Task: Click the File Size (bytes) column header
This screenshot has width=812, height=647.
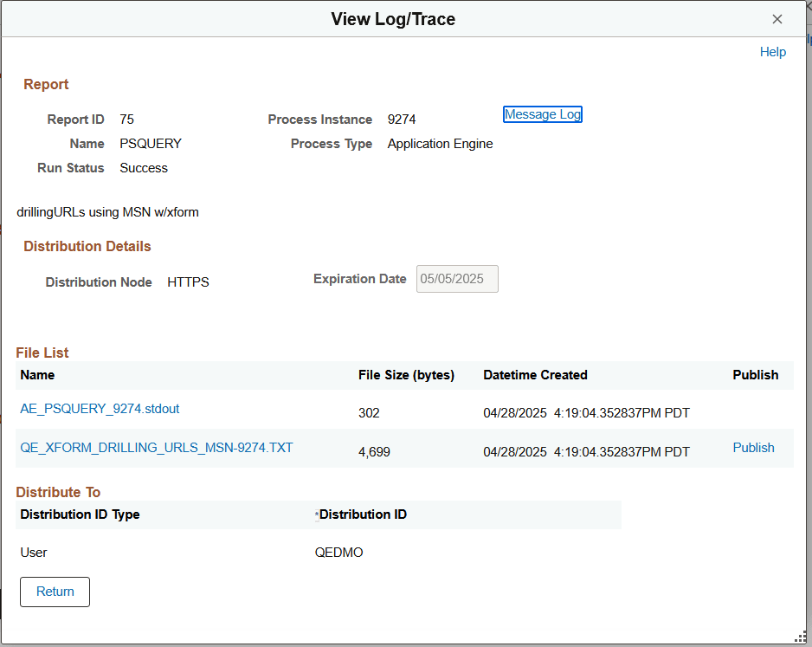Action: point(405,375)
